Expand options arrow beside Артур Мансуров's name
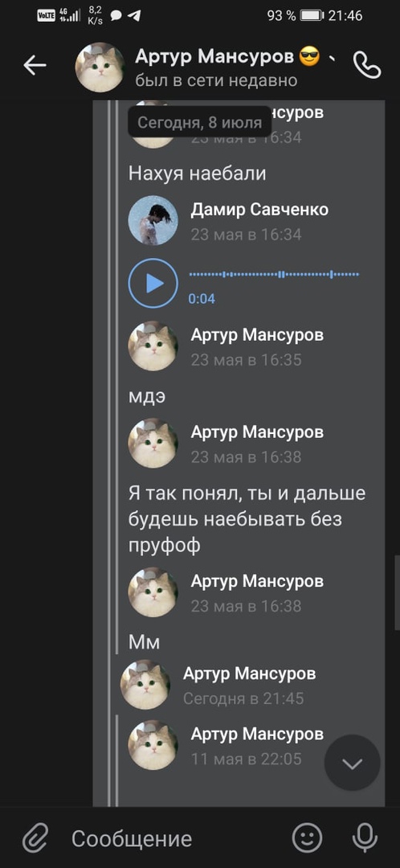This screenshot has width=400, height=868. 332,58
